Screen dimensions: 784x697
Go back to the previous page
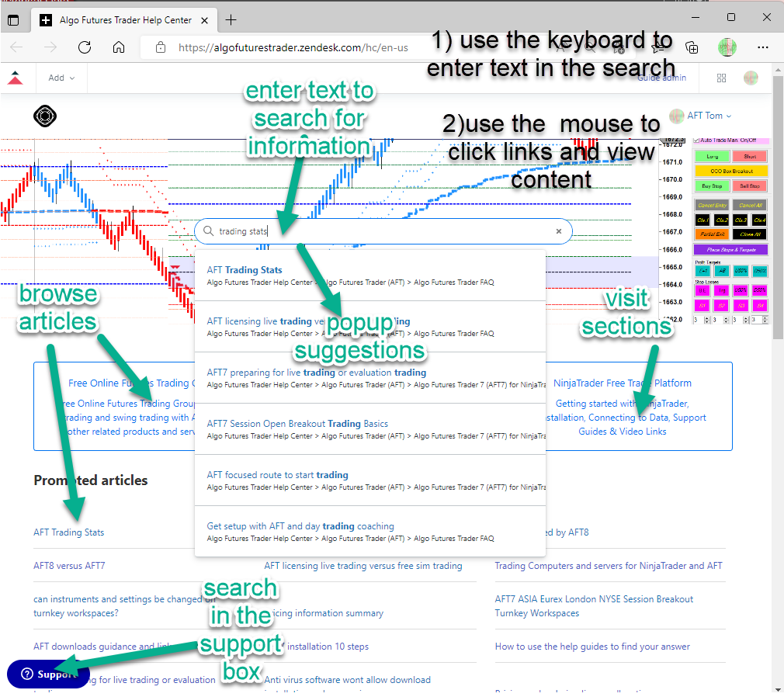(16, 47)
